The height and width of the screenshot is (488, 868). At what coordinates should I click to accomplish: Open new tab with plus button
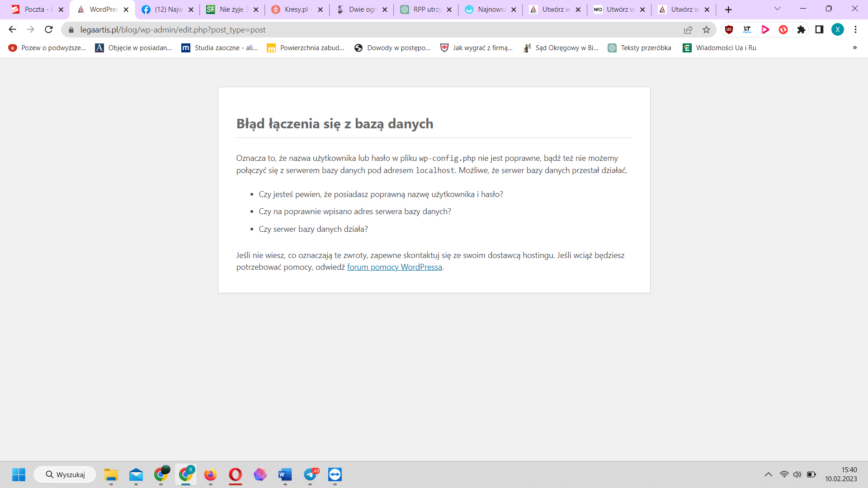(x=728, y=9)
